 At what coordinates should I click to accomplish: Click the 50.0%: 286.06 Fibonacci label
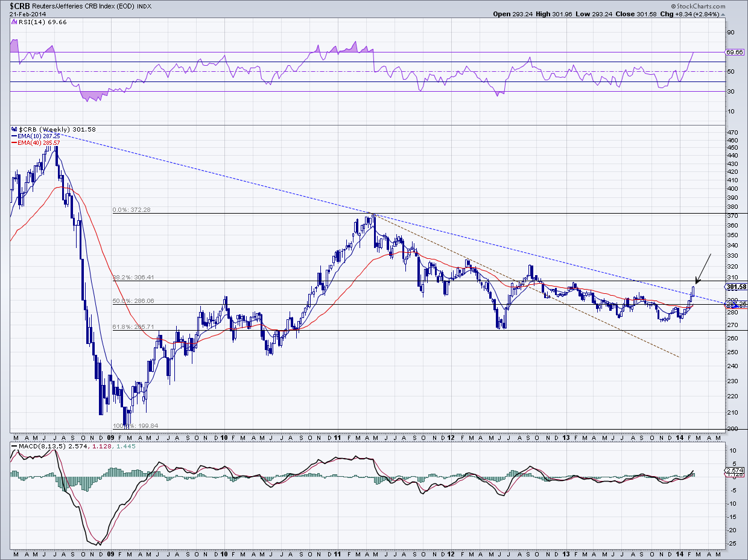133,301
